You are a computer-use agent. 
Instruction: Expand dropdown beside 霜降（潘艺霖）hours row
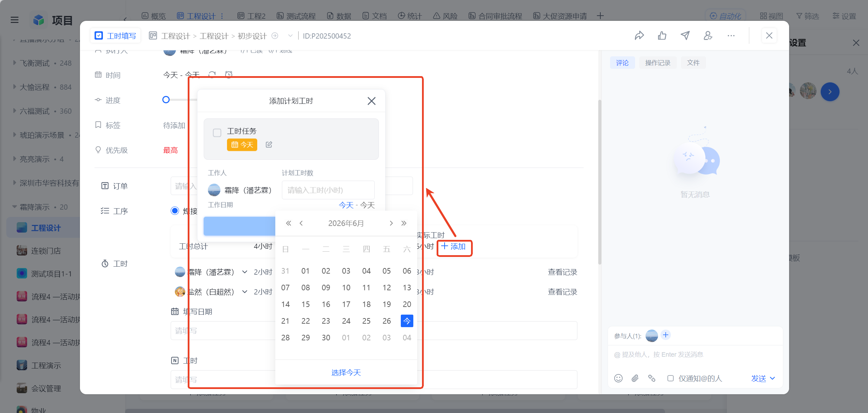[x=245, y=272]
